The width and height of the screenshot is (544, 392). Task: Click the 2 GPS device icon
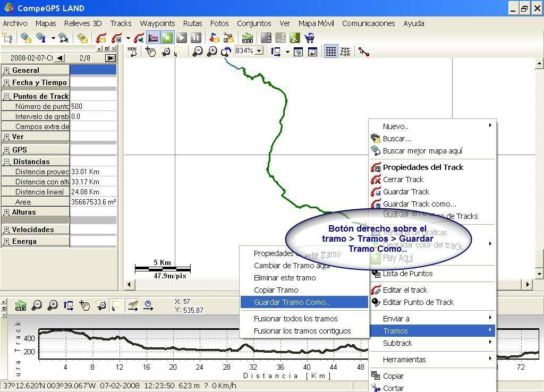(280, 38)
